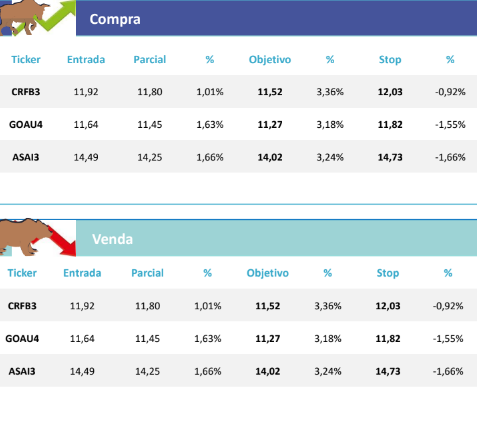Click 3,24% in the Venda ASAI3 row
477x422 pixels.
tap(328, 371)
